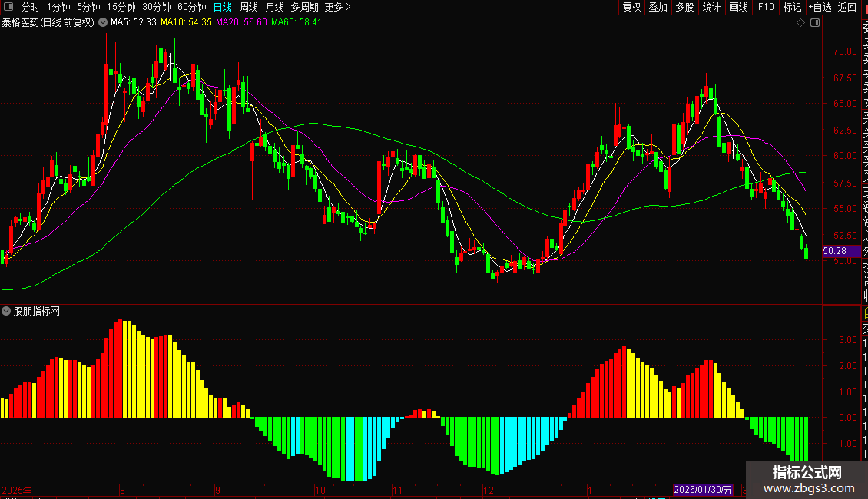Open the 多周期 multi-period view
The image size is (868, 499).
(304, 7)
